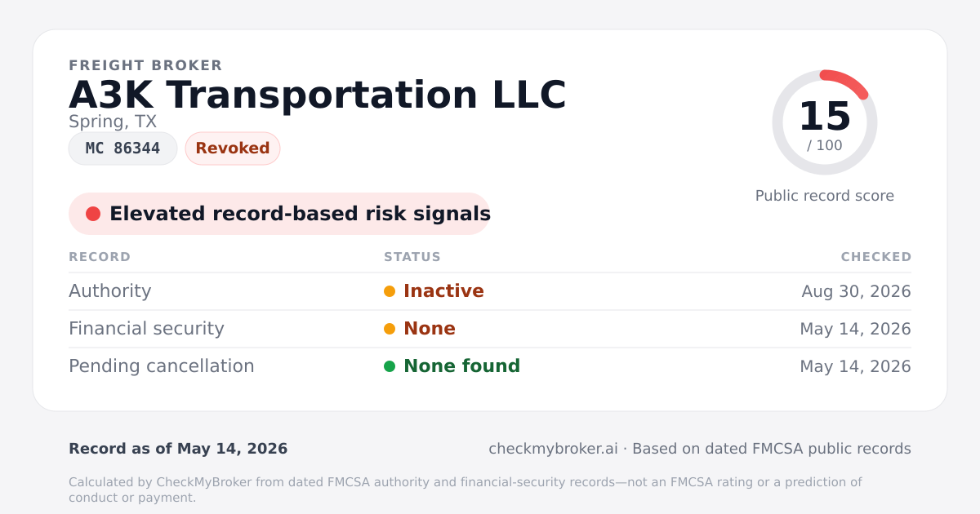Select the MC 86344 badge

[122, 148]
